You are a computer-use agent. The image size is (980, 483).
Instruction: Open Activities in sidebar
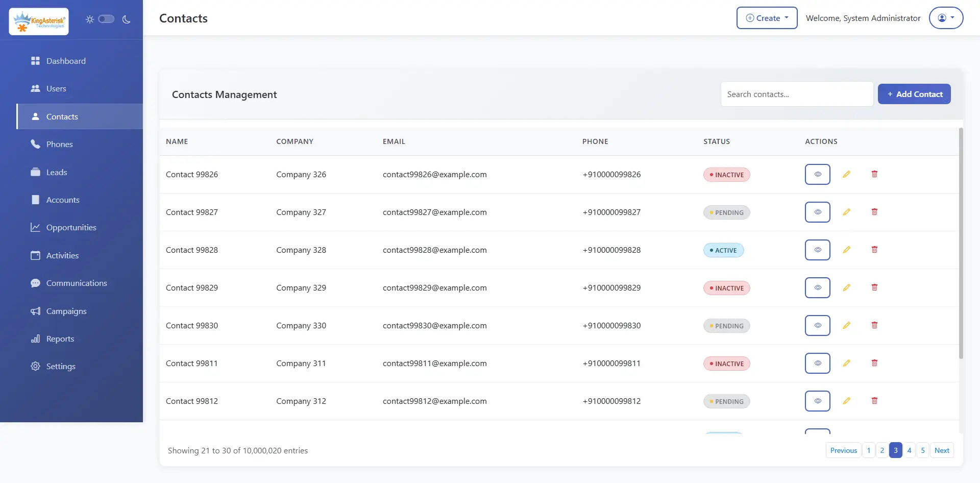pos(80,255)
